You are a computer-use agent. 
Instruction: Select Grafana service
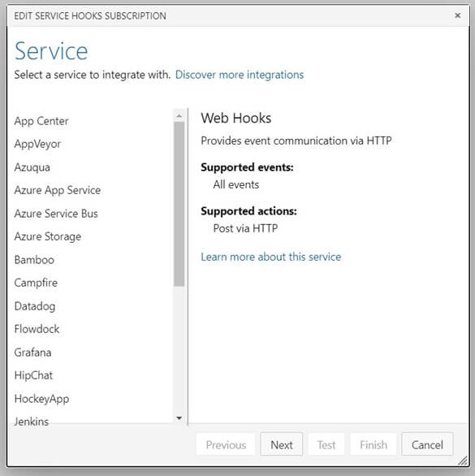coord(32,353)
